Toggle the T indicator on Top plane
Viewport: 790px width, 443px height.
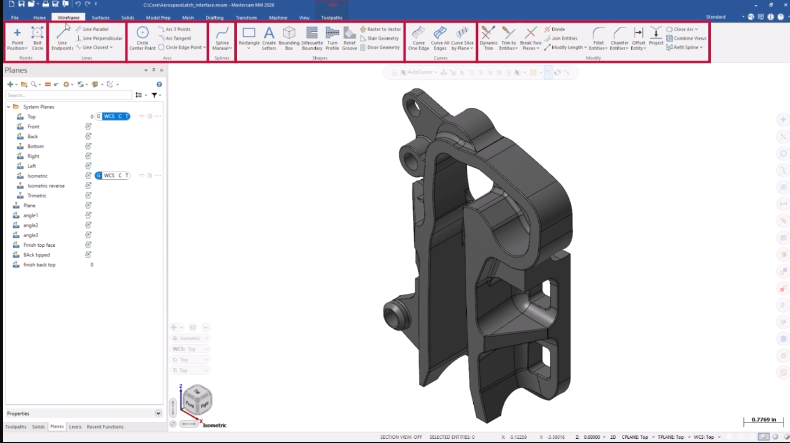[126, 117]
